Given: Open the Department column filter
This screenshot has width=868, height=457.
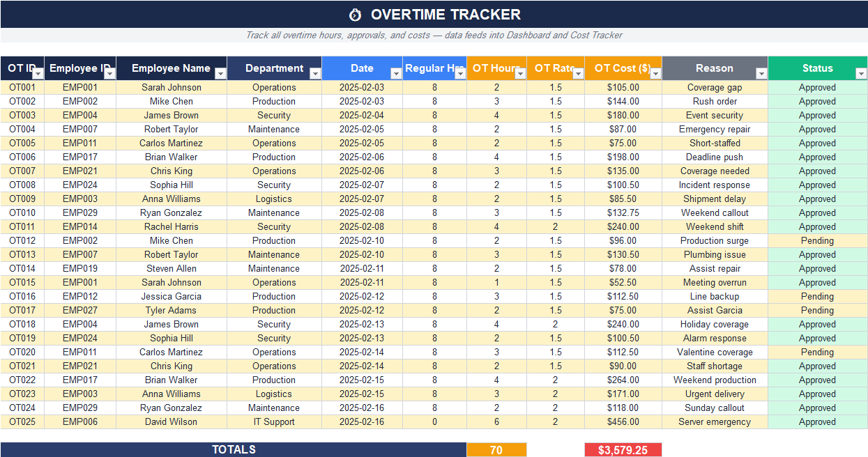Looking at the screenshot, I should [316, 72].
